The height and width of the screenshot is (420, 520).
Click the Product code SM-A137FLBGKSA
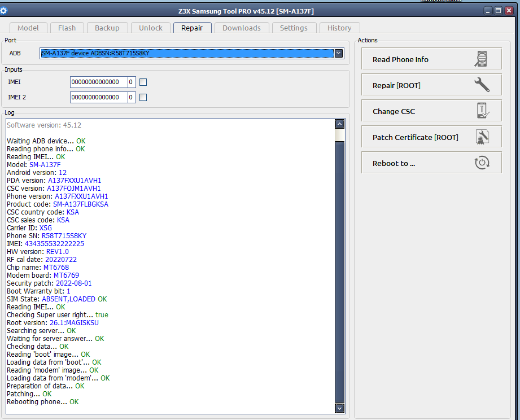tap(81, 204)
